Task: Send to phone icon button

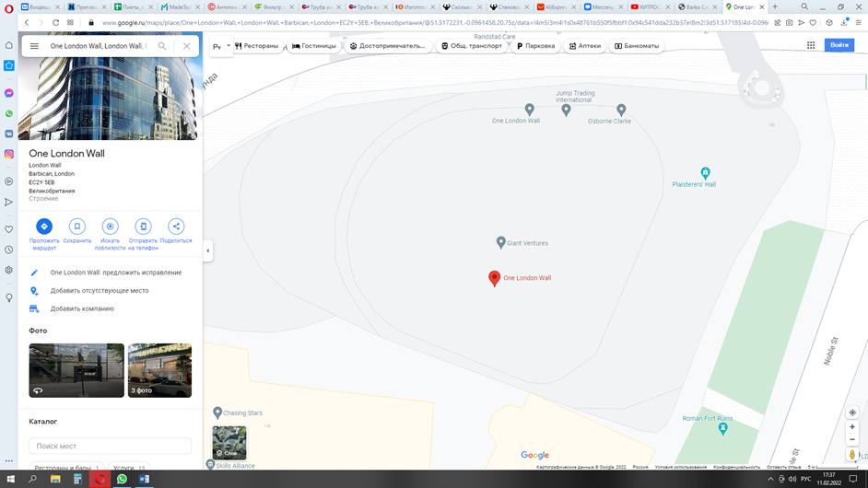Action: point(143,227)
